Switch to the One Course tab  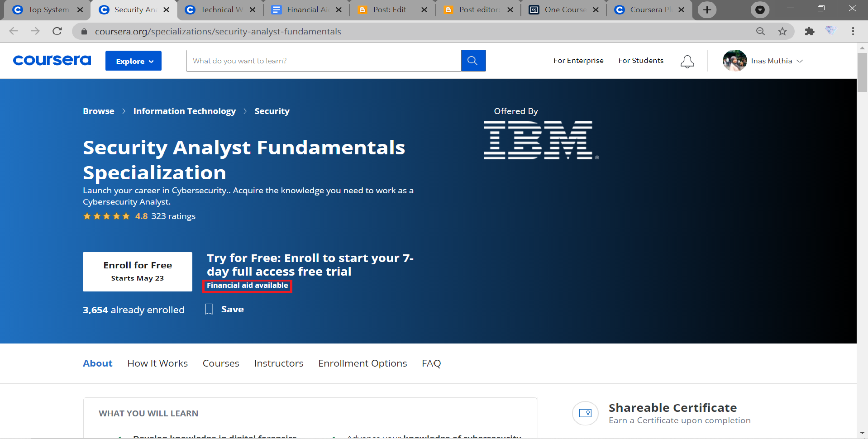(563, 10)
